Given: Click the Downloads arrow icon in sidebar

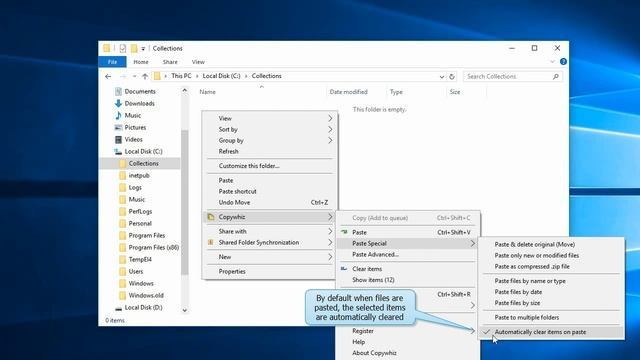Looking at the screenshot, I should click(118, 103).
